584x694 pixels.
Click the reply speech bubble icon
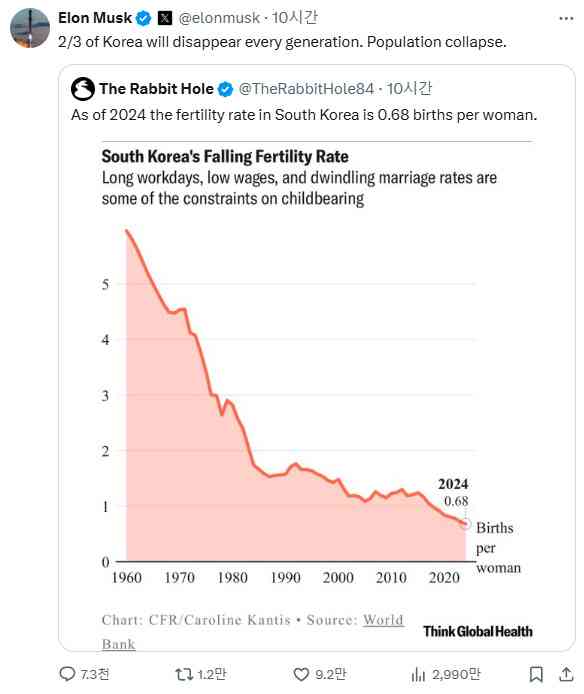(x=67, y=674)
